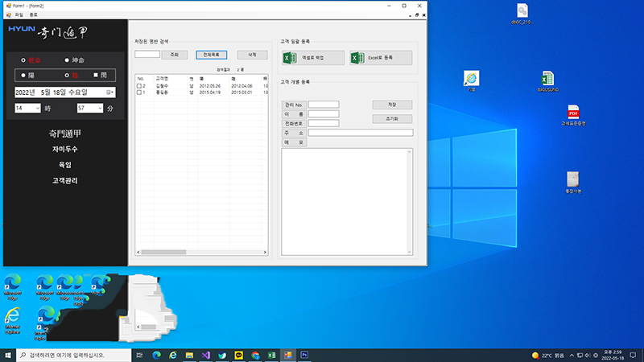The height and width of the screenshot is (362, 644).
Task: Toggle the 閏 checkbox
Action: 96,75
